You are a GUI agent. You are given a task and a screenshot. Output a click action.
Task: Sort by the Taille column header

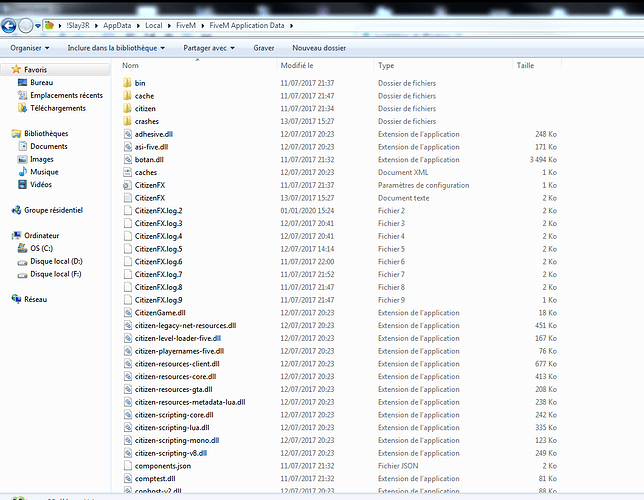pos(525,65)
